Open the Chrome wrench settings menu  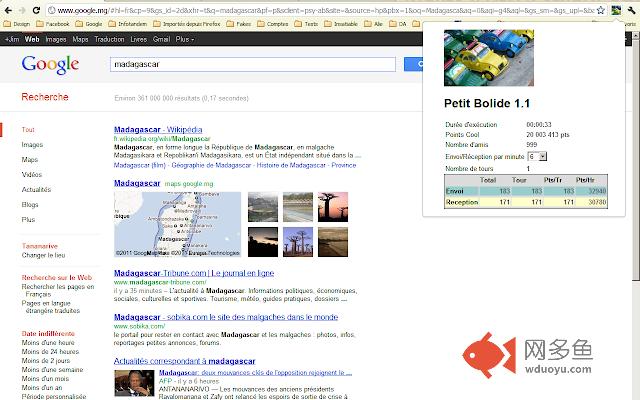pyautogui.click(x=631, y=10)
